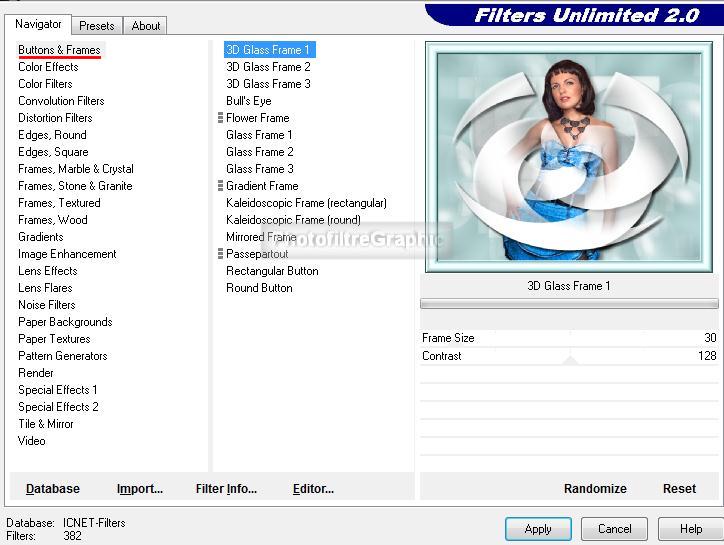Select Edges, Round category

(x=52, y=135)
